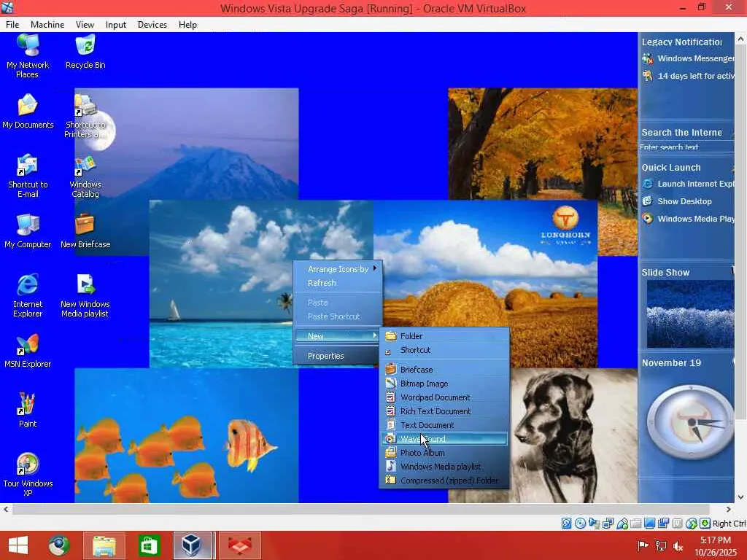Launch Windows Media Player from sidebar

[689, 219]
